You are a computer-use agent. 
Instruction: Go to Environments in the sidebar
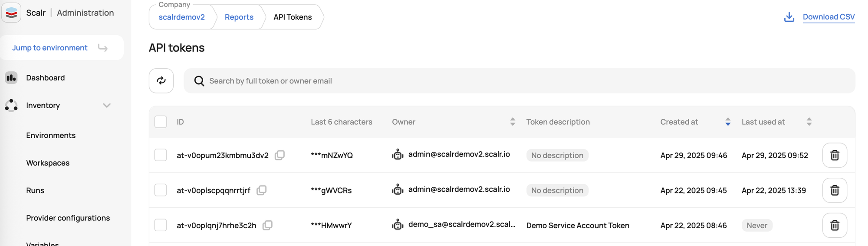click(51, 135)
